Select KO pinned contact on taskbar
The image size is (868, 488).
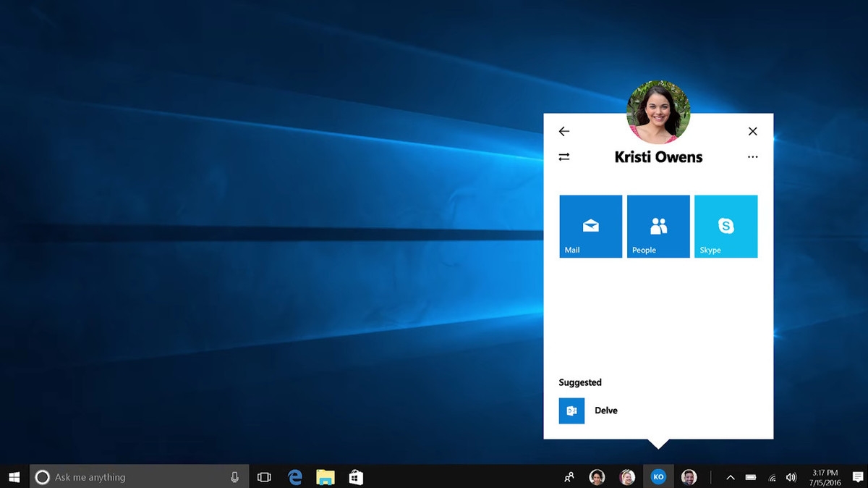[x=658, y=476]
